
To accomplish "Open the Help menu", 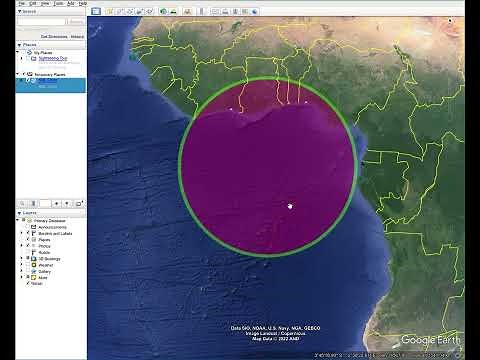I will [83, 3].
